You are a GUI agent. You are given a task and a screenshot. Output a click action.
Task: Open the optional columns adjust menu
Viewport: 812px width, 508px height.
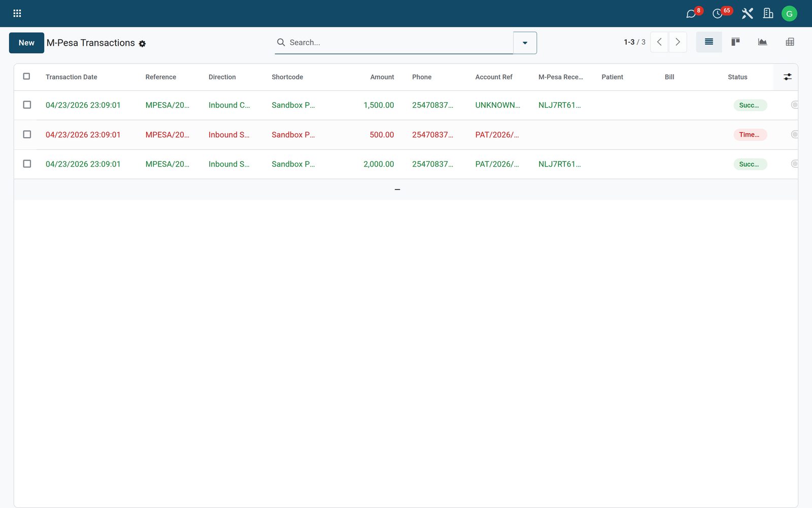tap(787, 77)
